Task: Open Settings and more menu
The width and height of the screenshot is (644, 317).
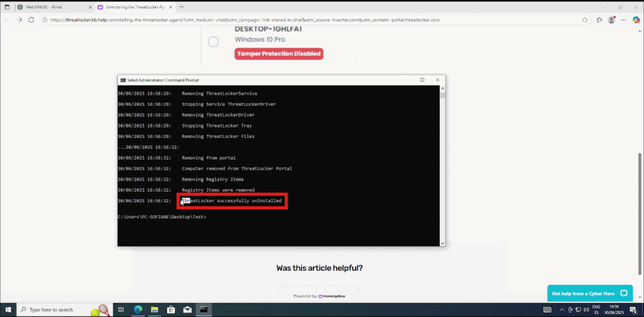Action: [624, 19]
